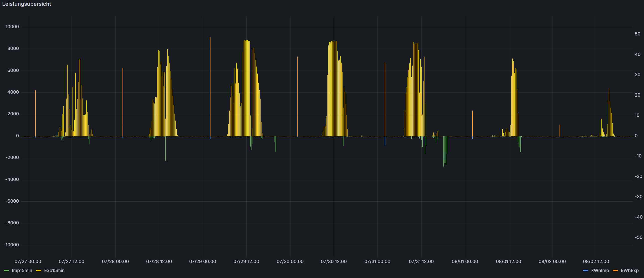Click the -50 right axis label

pyautogui.click(x=639, y=238)
